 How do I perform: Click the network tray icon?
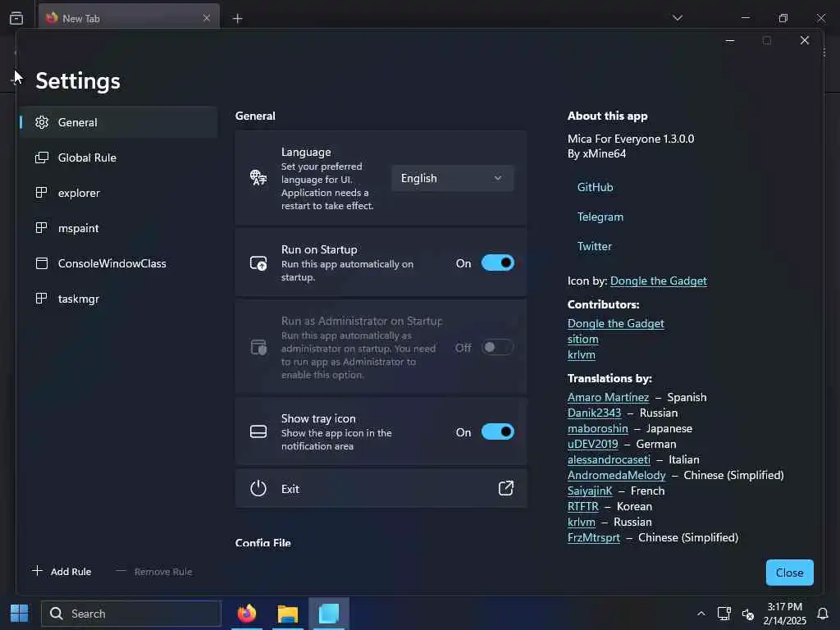tap(724, 614)
